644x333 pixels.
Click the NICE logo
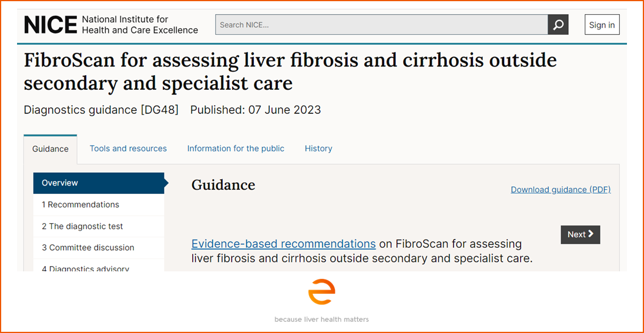tap(51, 25)
